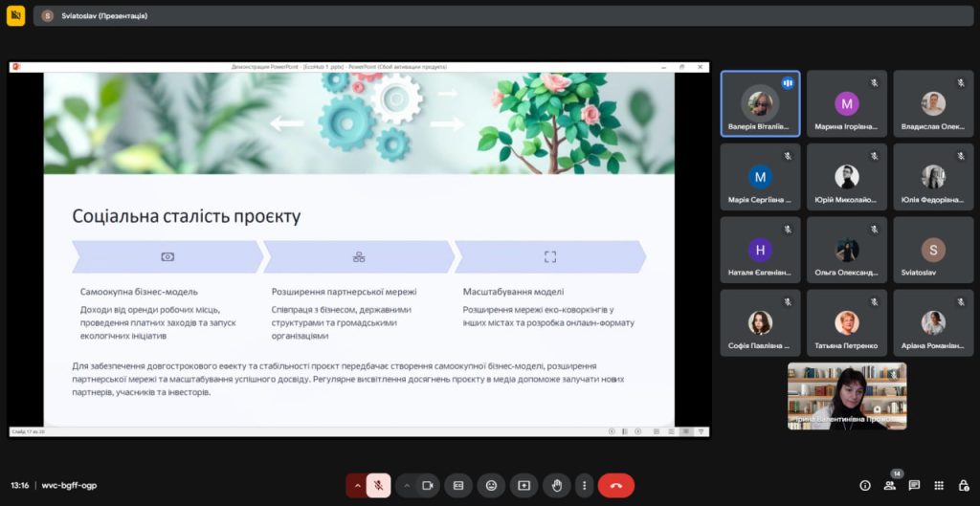Expand the video settings chevron
The width and height of the screenshot is (980, 506).
[x=407, y=485]
